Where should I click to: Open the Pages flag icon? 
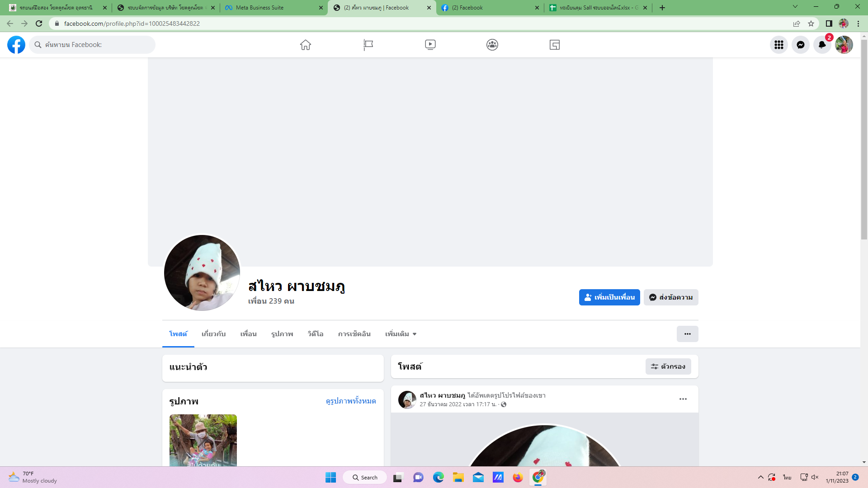click(368, 45)
